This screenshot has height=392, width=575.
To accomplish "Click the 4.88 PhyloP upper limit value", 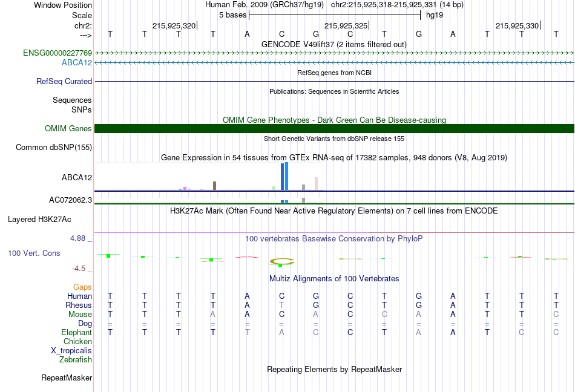I will click(x=77, y=238).
